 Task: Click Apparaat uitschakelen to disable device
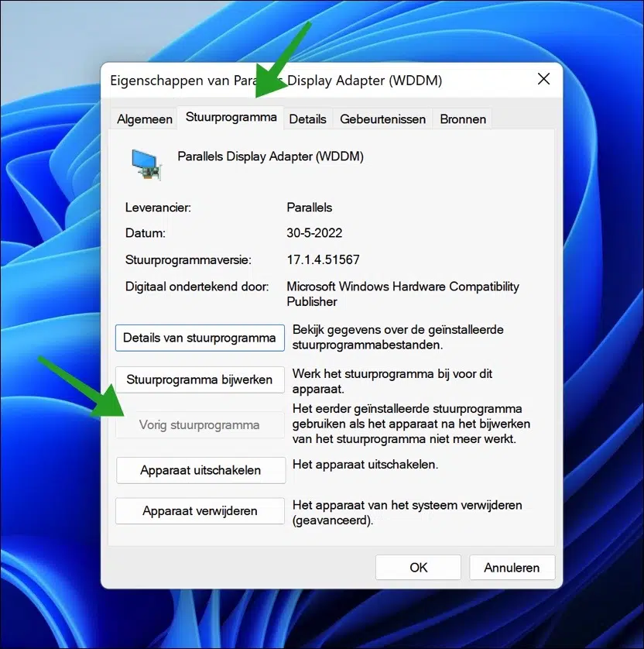click(200, 470)
